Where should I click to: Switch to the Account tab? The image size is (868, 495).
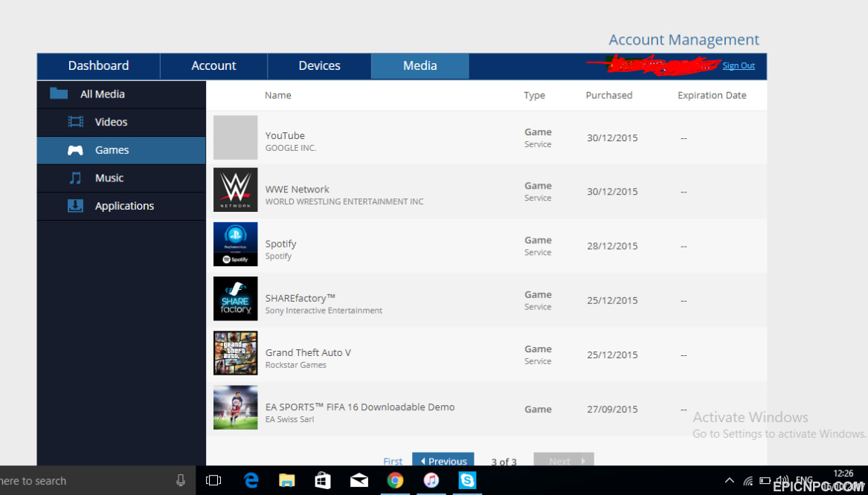[x=213, y=66]
